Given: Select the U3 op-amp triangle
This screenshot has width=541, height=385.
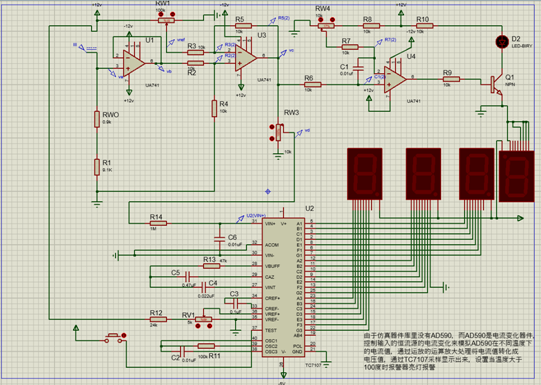Looking at the screenshot, I should (x=246, y=58).
